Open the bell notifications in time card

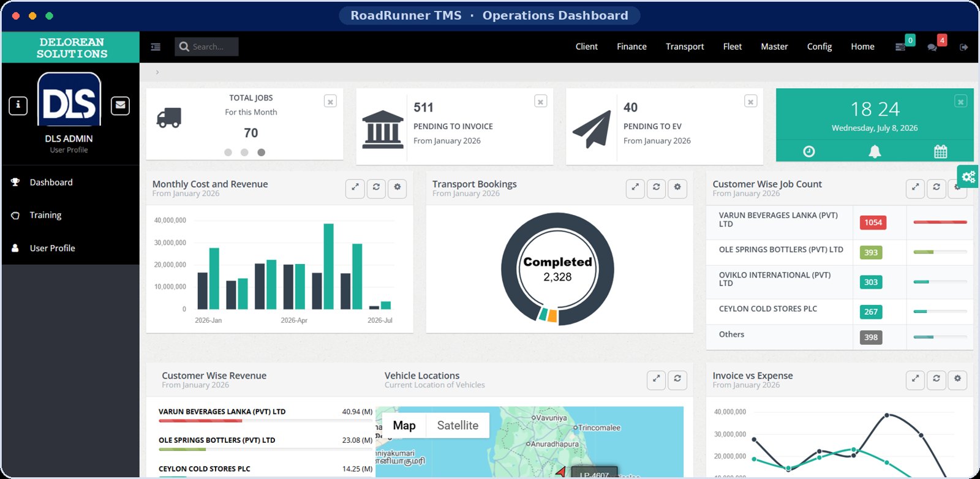[x=875, y=151]
